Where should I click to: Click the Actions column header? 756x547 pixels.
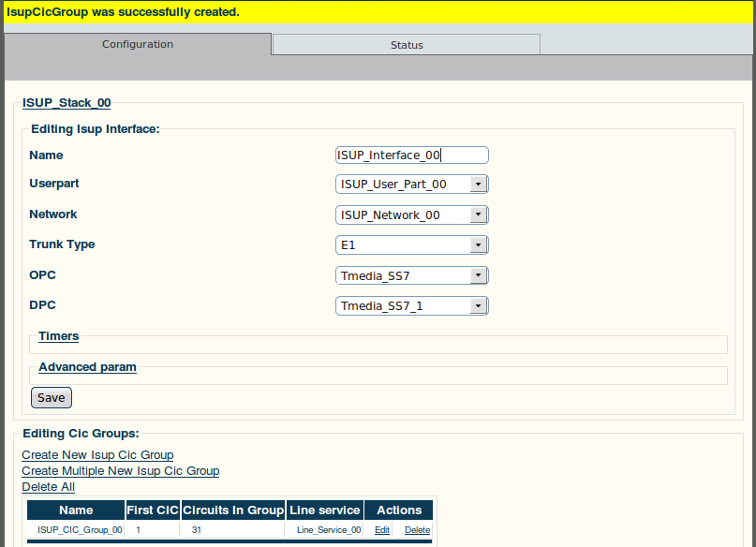tap(399, 510)
